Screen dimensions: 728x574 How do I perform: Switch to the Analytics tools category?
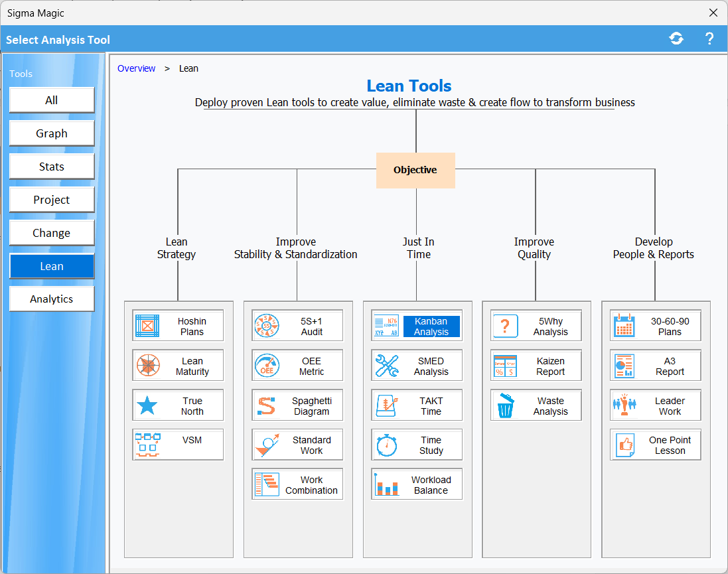point(52,299)
